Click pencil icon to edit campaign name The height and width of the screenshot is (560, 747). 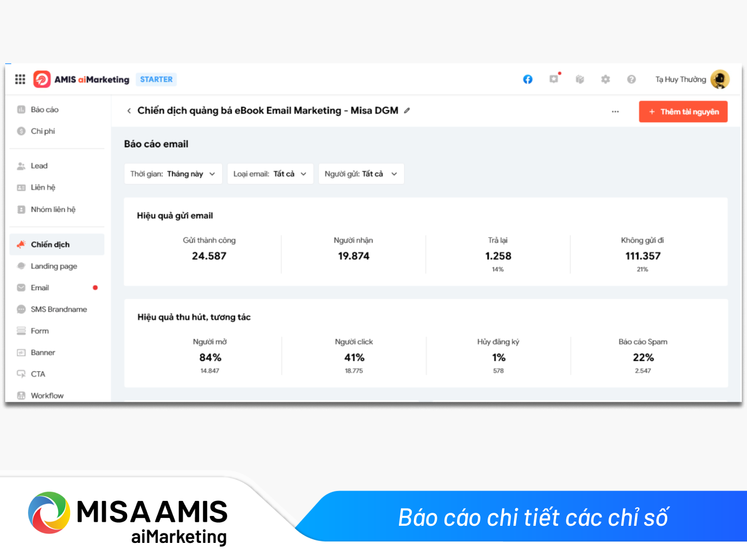tap(407, 110)
